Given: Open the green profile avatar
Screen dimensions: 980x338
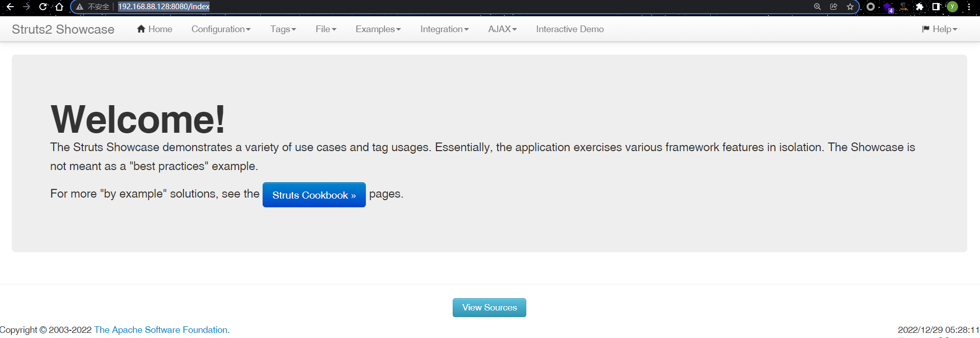Looking at the screenshot, I should (x=952, y=7).
